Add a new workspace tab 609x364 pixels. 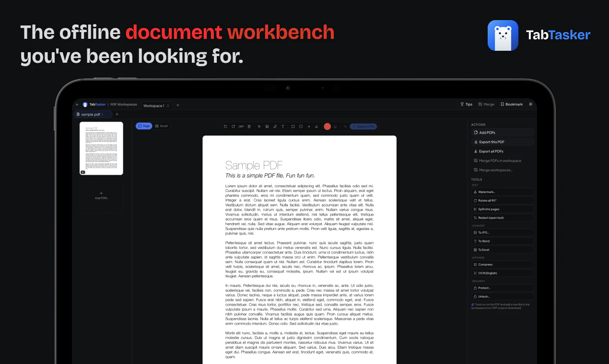tap(178, 105)
